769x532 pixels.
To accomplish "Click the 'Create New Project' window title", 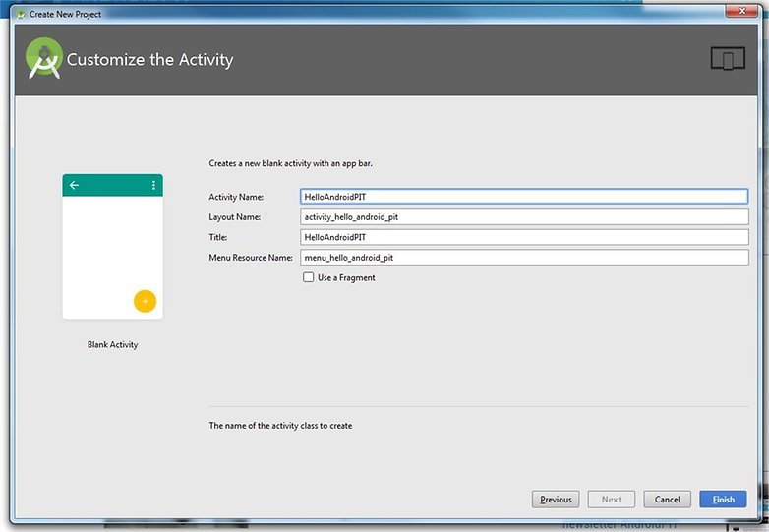I will [65, 14].
